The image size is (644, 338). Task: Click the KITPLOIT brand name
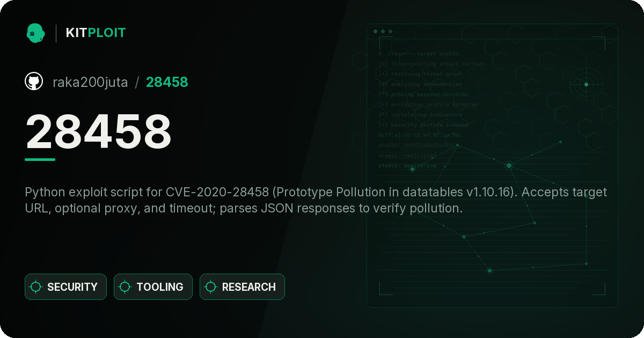[96, 33]
